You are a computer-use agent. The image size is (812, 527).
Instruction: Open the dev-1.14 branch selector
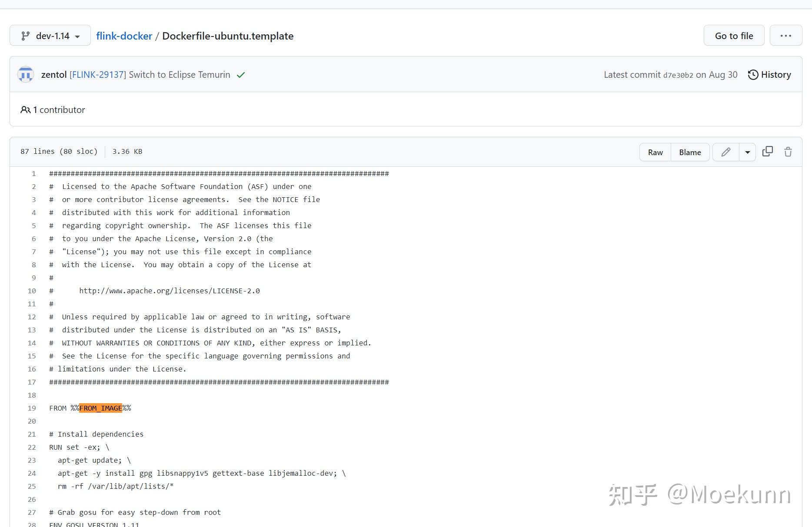[x=50, y=36]
